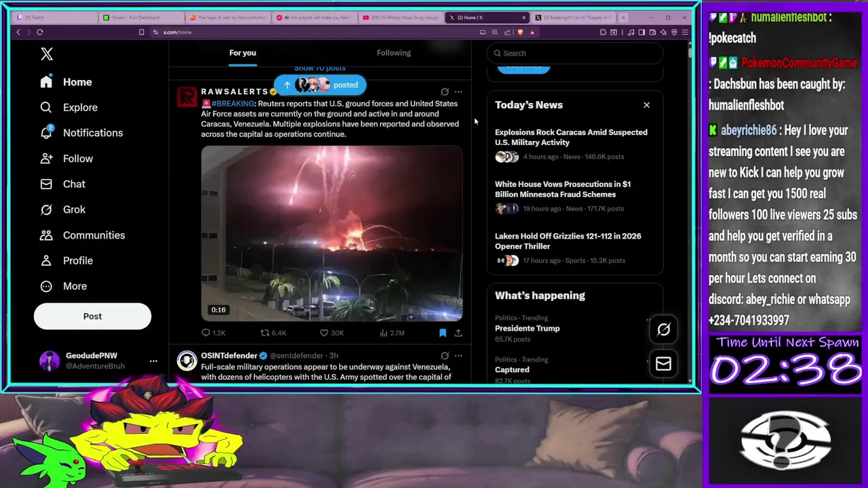The height and width of the screenshot is (488, 868).
Task: Open Grok icon on OSINTdefender post
Action: click(x=445, y=355)
